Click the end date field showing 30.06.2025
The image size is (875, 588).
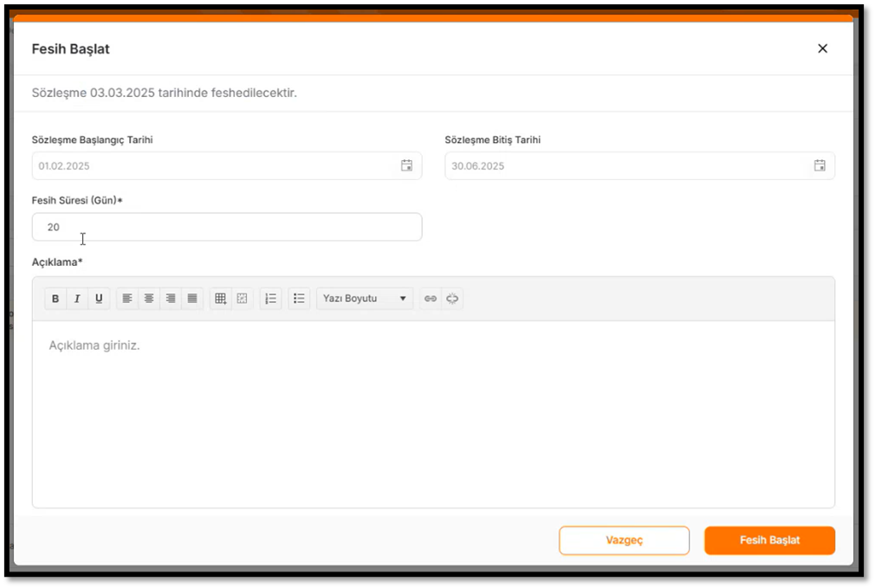639,165
